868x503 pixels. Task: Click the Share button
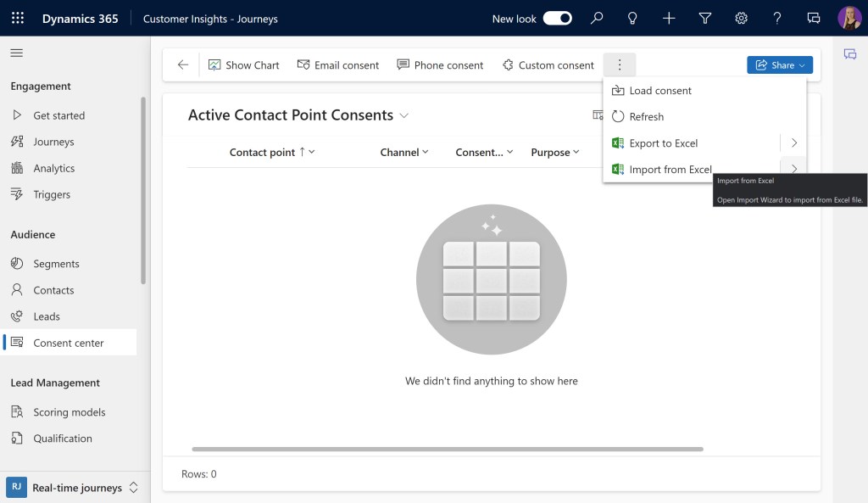778,64
